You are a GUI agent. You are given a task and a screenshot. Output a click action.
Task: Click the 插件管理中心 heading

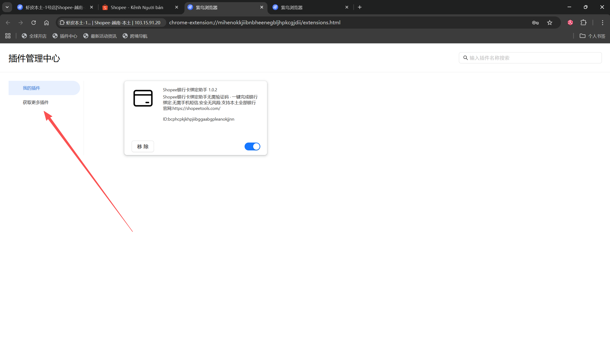(x=34, y=58)
